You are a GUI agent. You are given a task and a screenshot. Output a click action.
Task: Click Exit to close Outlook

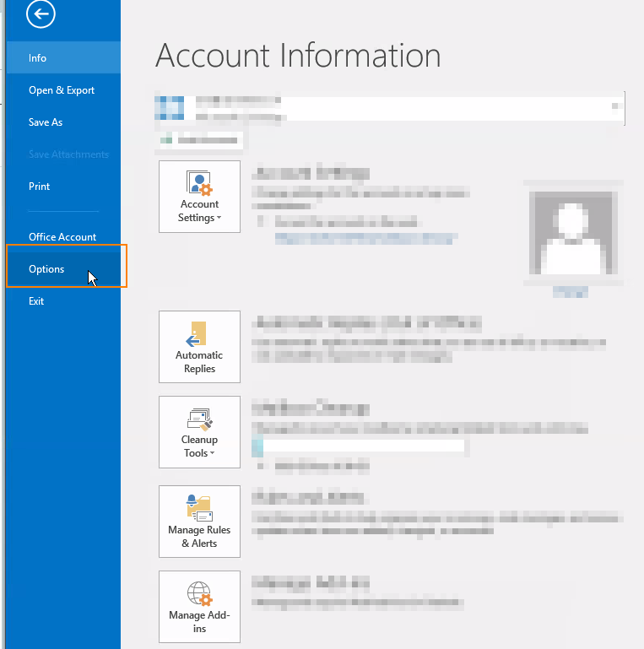pyautogui.click(x=63, y=301)
